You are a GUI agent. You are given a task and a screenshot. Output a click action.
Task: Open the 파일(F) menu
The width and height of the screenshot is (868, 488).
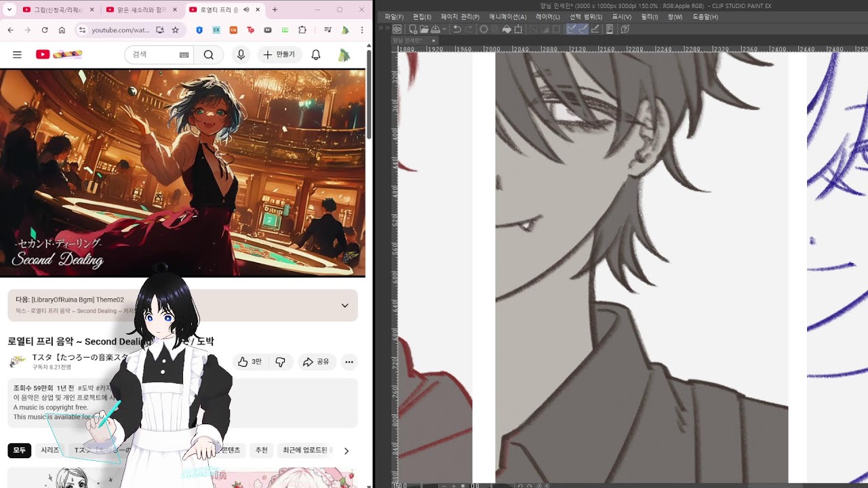[394, 17]
